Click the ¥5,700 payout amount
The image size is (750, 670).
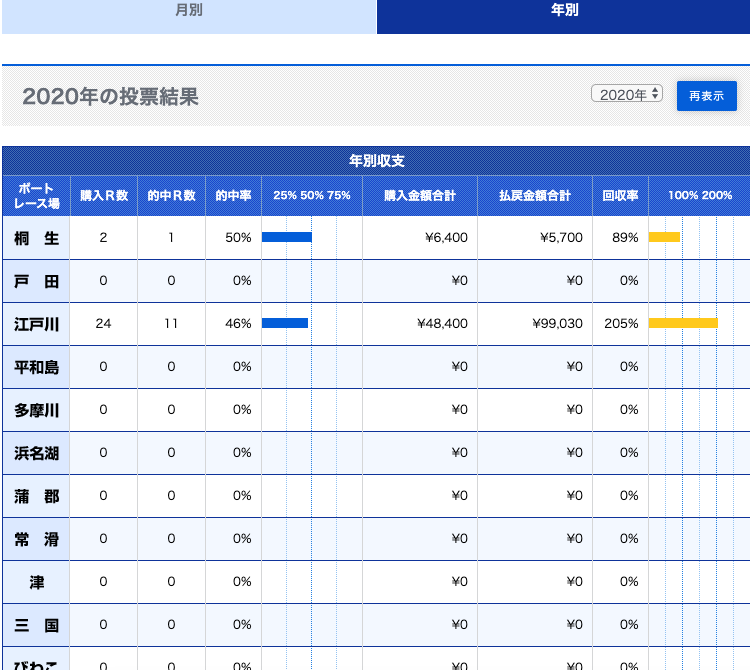click(x=562, y=238)
